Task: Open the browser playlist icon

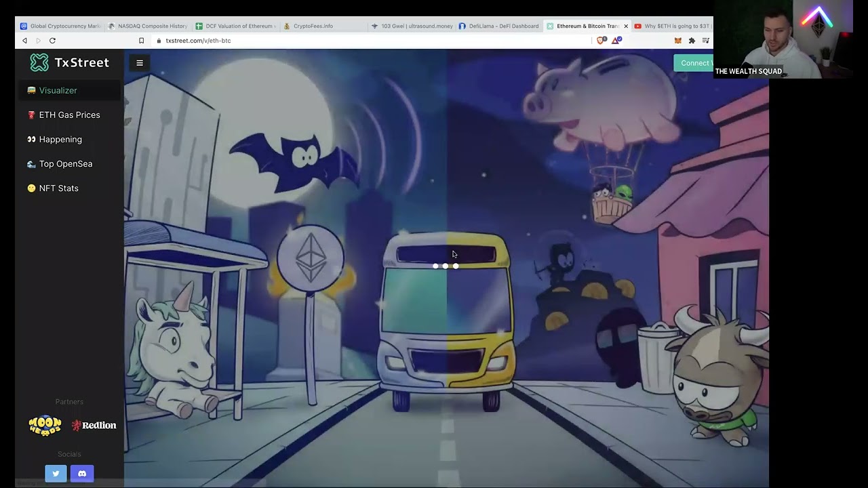Action: coord(706,41)
